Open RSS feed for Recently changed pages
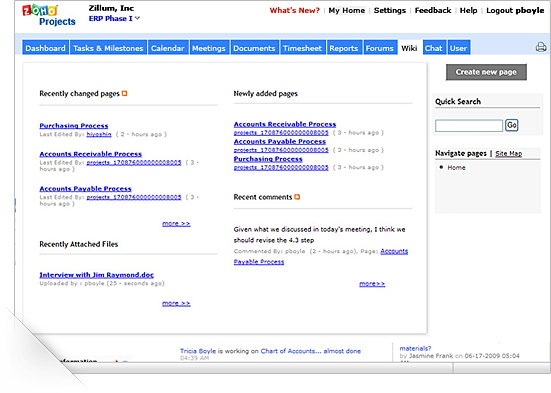This screenshot has height=393, width=551. pos(124,94)
